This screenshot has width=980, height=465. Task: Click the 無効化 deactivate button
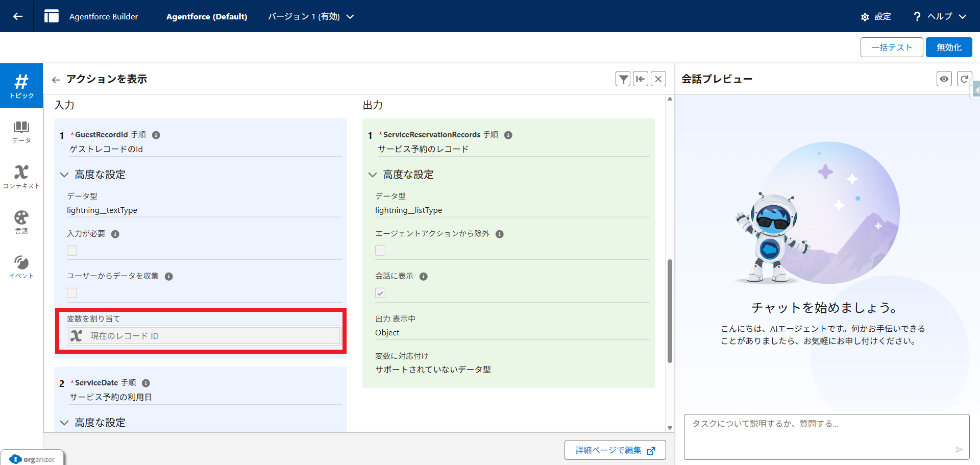tap(949, 47)
